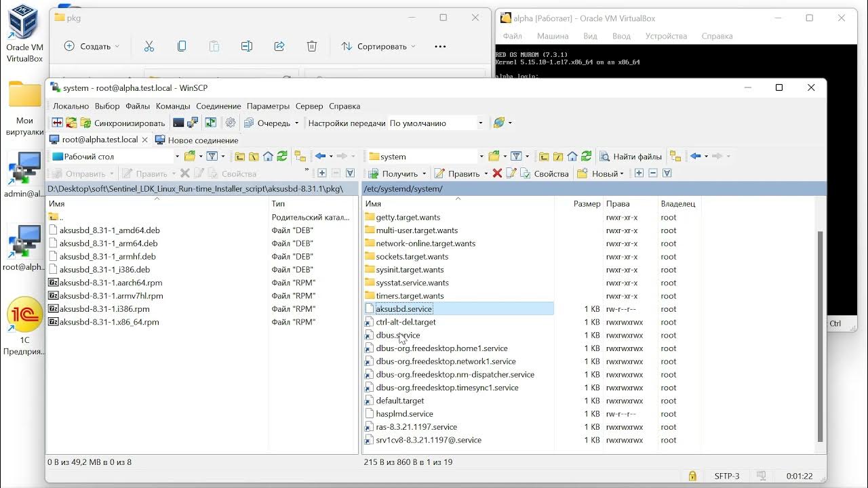Click the Synchronize (Синхронизировать) button

coord(123,123)
